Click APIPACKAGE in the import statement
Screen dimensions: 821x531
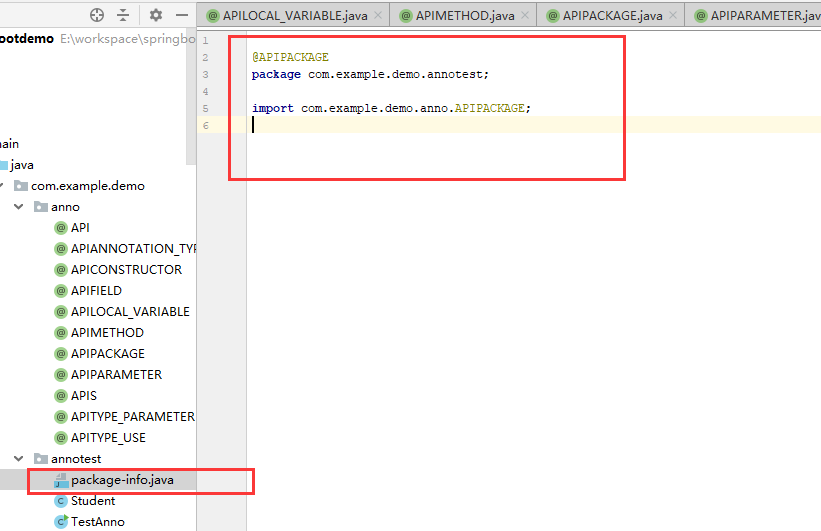point(489,108)
